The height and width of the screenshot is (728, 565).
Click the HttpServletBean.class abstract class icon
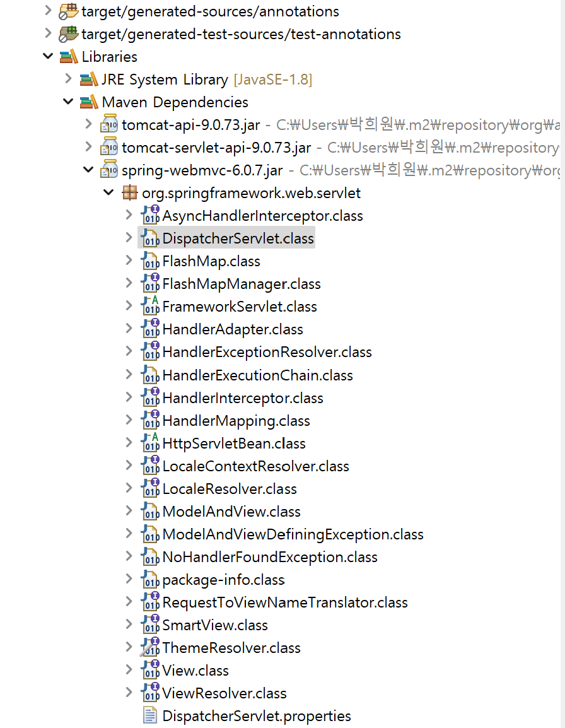click(x=151, y=443)
